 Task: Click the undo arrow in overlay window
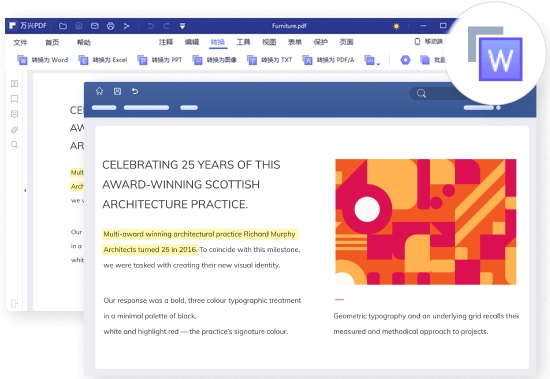click(135, 91)
